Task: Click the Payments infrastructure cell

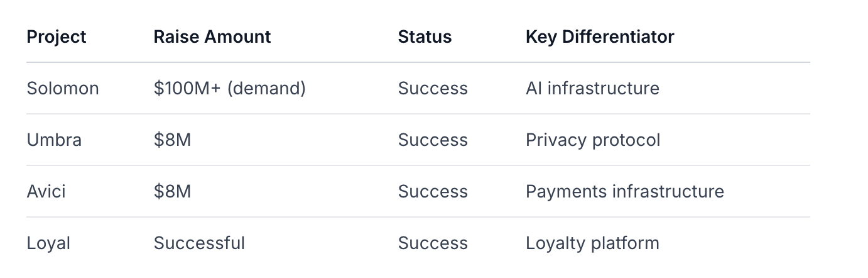Action: tap(625, 192)
